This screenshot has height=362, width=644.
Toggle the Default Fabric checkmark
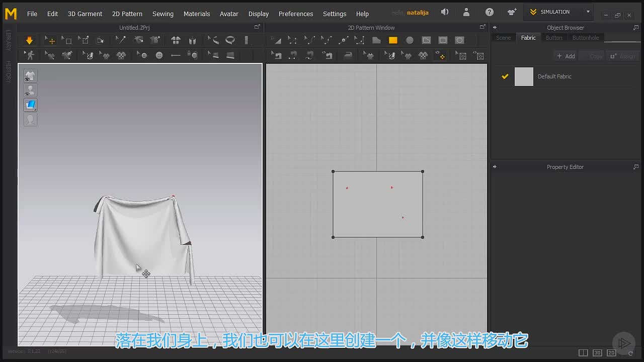click(x=505, y=76)
